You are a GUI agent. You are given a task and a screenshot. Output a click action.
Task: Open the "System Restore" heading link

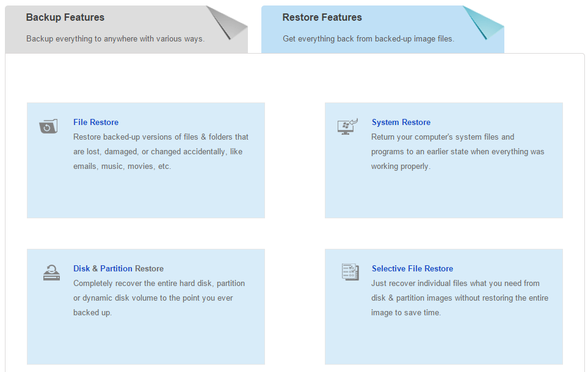tap(401, 123)
